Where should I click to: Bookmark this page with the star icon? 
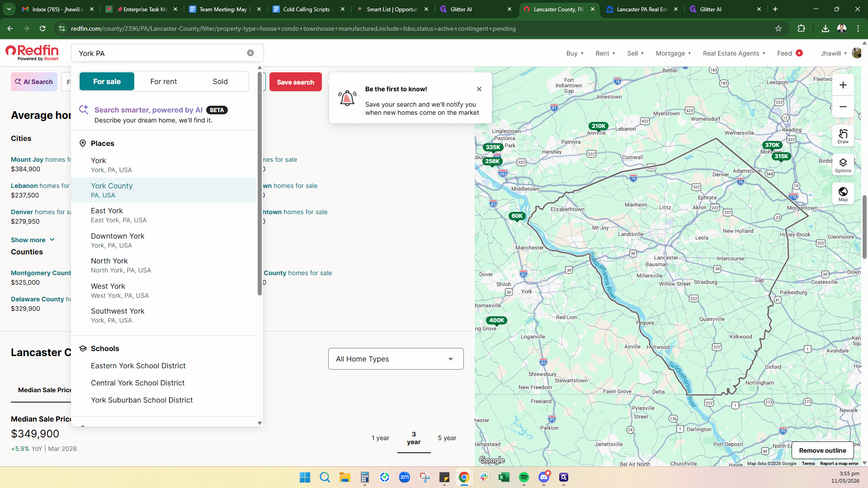[x=778, y=28]
